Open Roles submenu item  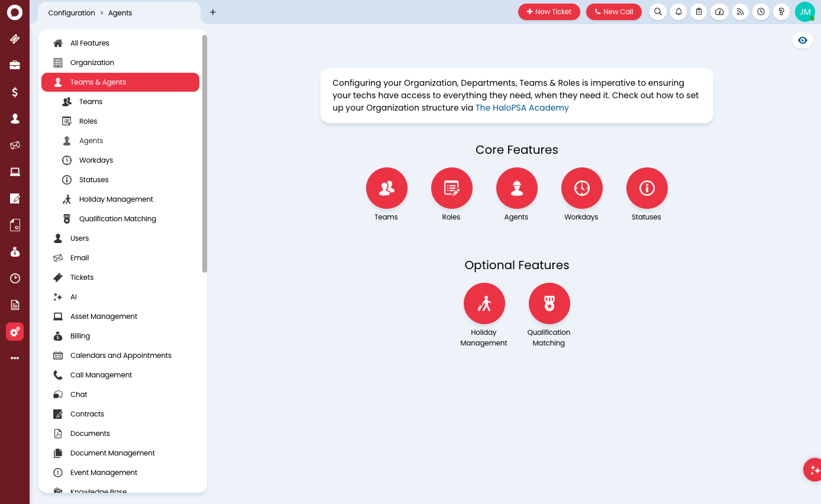coord(120,121)
